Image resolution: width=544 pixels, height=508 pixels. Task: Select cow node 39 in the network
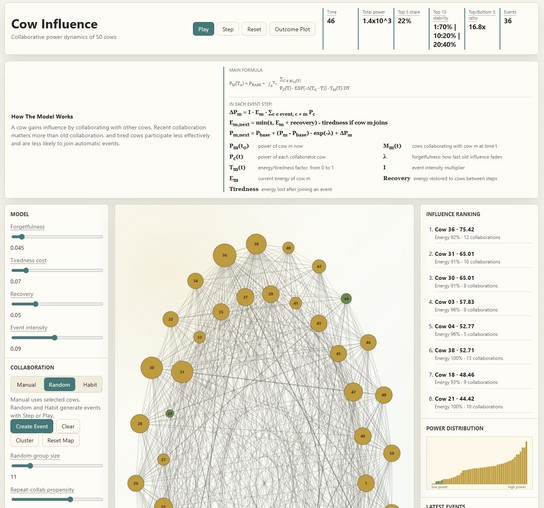point(271,294)
